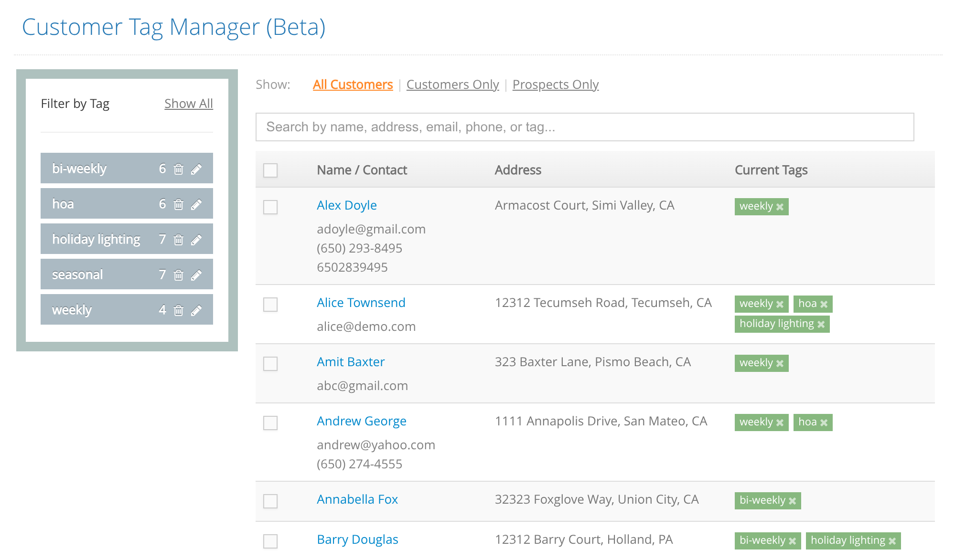955x560 pixels.
Task: Remove weekly tag from Alex Doyle
Action: (780, 207)
